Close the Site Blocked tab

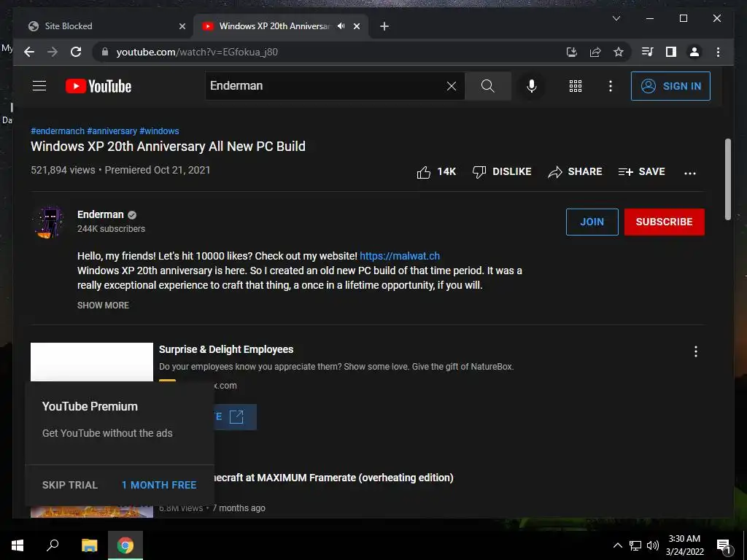point(182,26)
